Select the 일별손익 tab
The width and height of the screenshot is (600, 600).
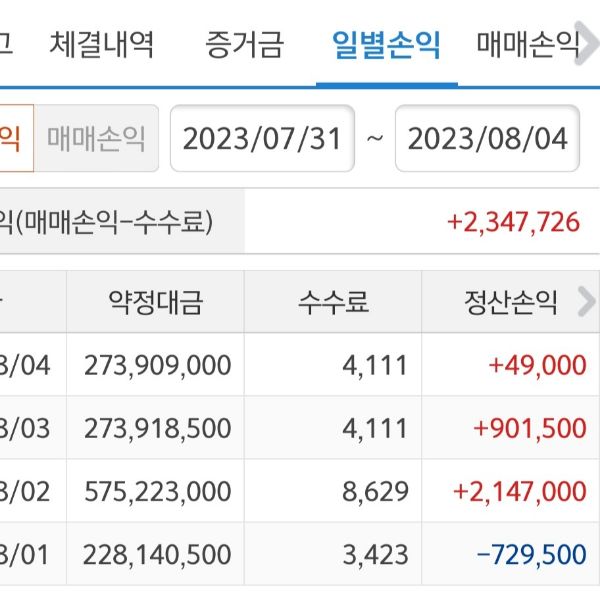pos(386,45)
